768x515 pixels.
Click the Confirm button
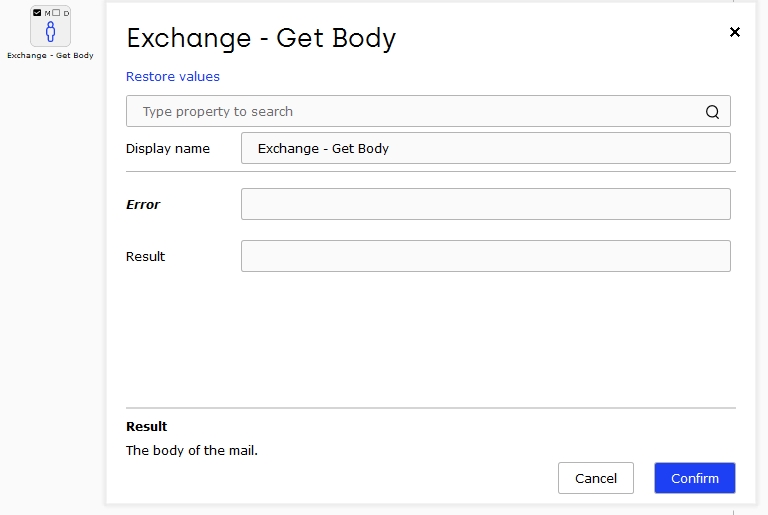pyautogui.click(x=695, y=478)
